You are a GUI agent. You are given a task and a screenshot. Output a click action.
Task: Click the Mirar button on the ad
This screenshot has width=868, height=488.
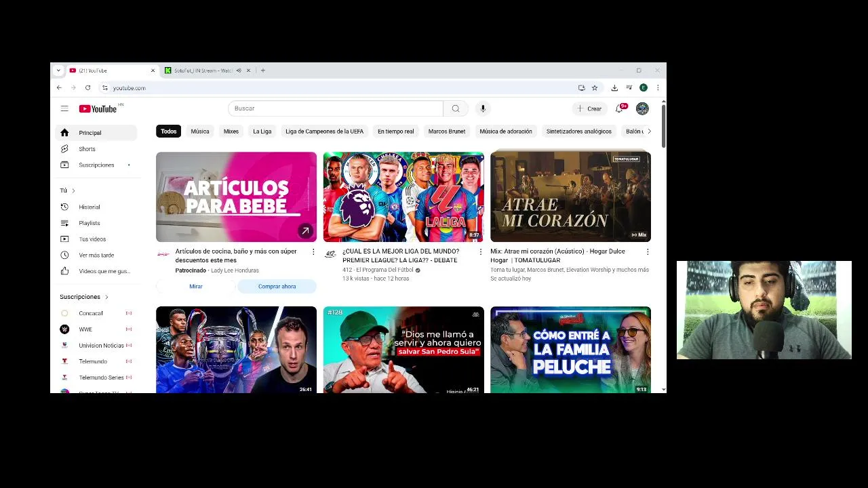(196, 287)
